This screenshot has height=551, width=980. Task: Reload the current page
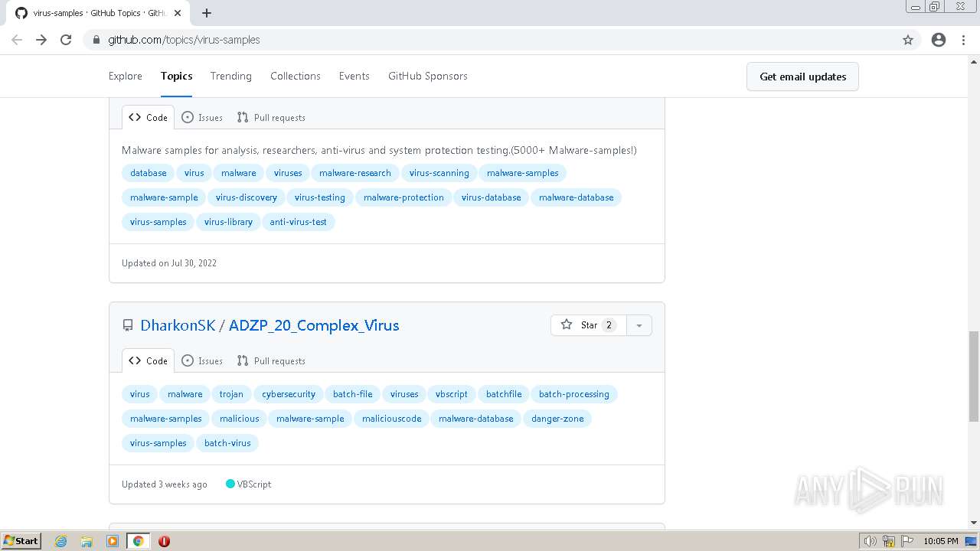point(66,40)
